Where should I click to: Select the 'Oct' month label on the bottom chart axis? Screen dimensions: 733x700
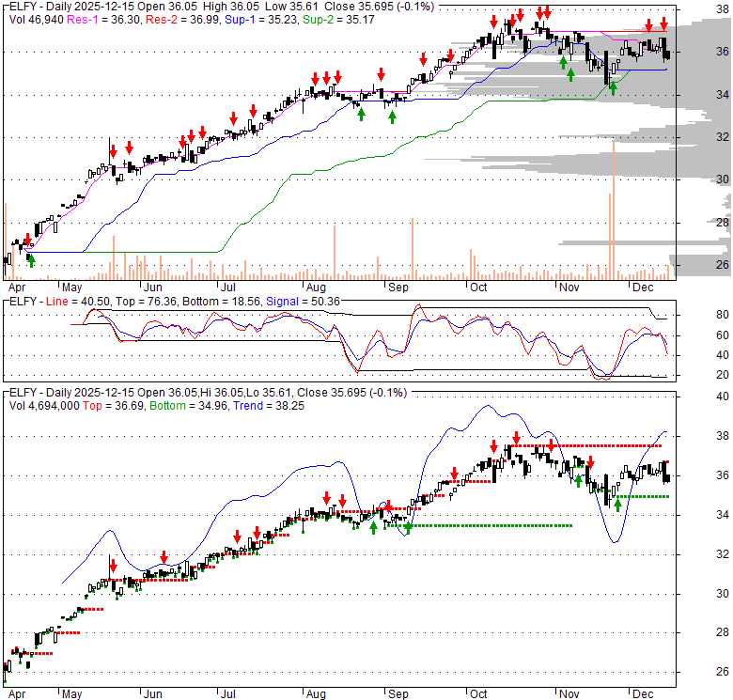tap(478, 694)
